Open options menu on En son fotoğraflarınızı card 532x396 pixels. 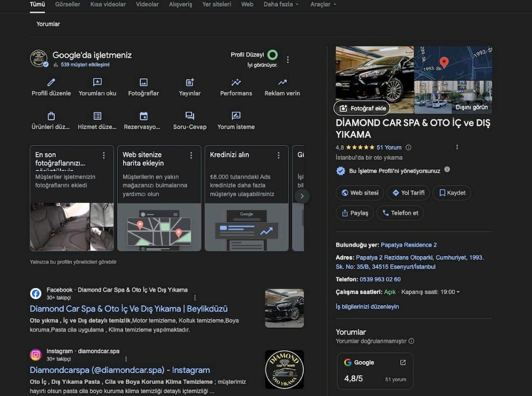104,155
